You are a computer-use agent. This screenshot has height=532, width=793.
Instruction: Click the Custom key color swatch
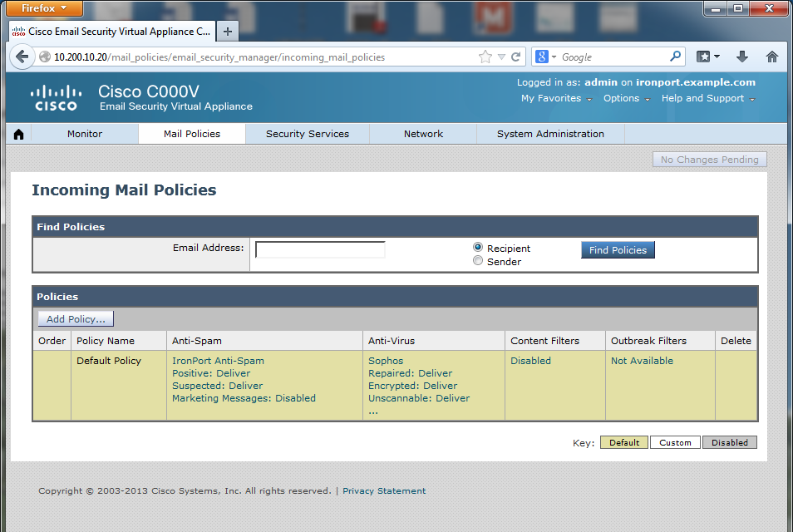click(675, 442)
